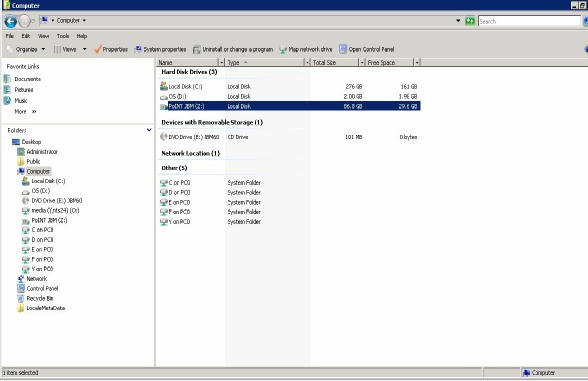This screenshot has height=381, width=588.
Task: Click the Views toolbar icon
Action: [x=57, y=49]
